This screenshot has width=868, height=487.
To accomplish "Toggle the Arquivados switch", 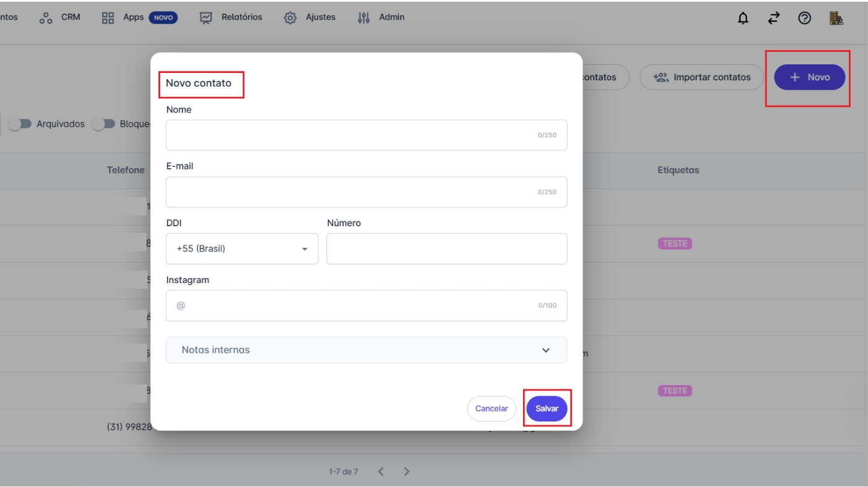I will click(x=20, y=124).
